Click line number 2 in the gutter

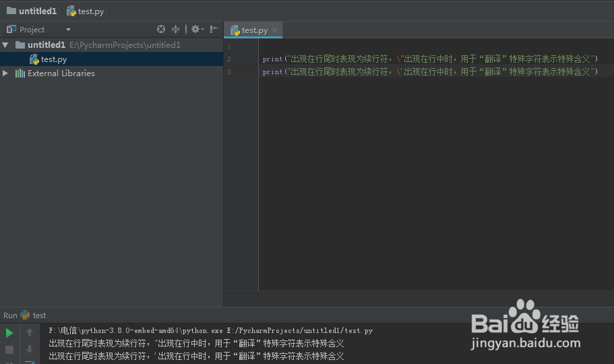tap(229, 59)
